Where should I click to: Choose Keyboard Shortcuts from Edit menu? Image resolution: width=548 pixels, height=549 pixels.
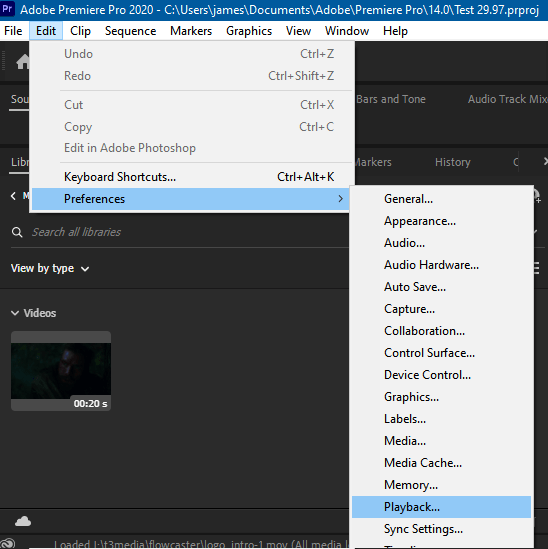point(190,177)
